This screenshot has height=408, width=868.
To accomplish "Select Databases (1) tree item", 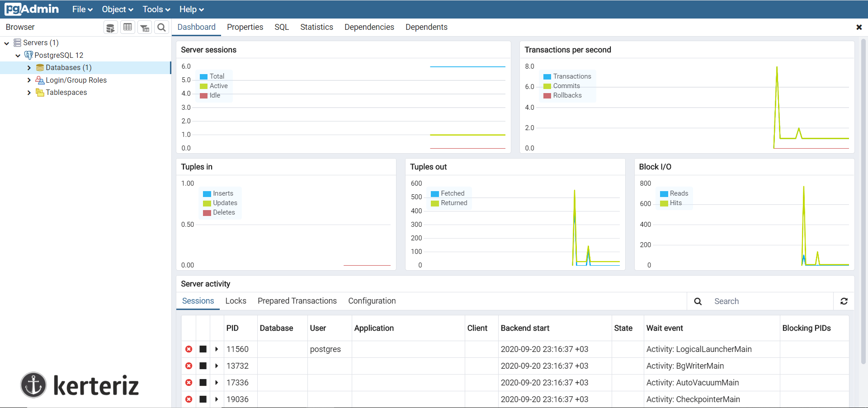I will 69,68.
